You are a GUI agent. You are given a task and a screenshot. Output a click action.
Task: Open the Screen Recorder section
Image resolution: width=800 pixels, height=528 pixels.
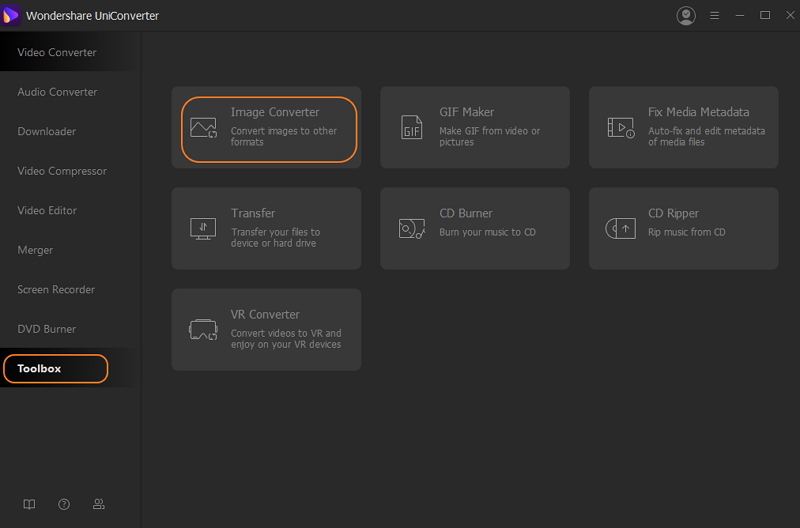(x=56, y=289)
